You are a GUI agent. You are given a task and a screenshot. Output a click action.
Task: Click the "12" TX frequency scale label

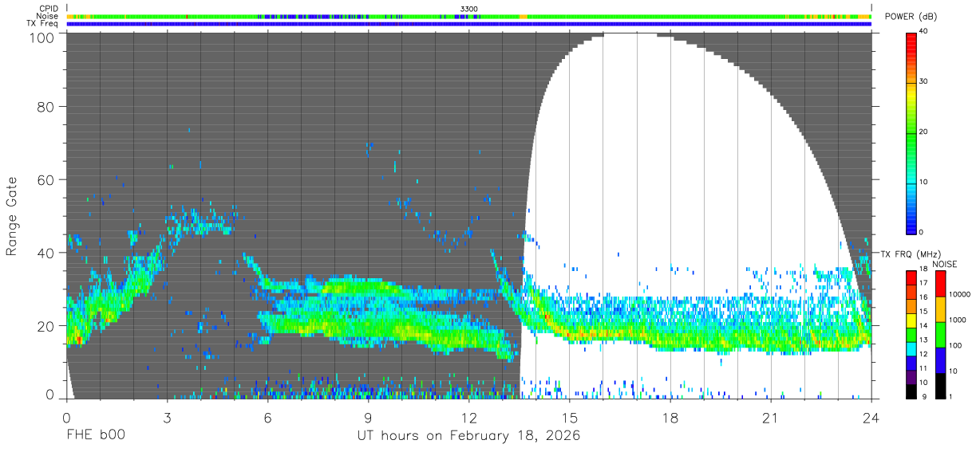tap(925, 356)
